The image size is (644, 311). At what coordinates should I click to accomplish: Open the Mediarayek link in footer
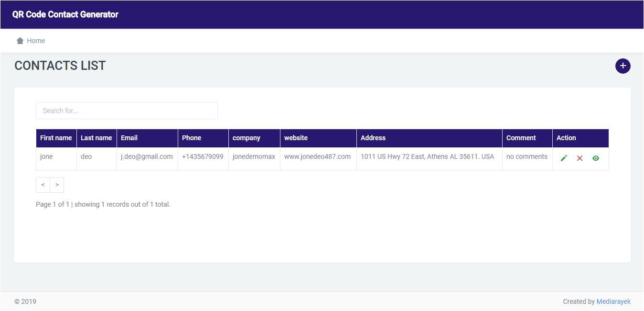click(613, 301)
